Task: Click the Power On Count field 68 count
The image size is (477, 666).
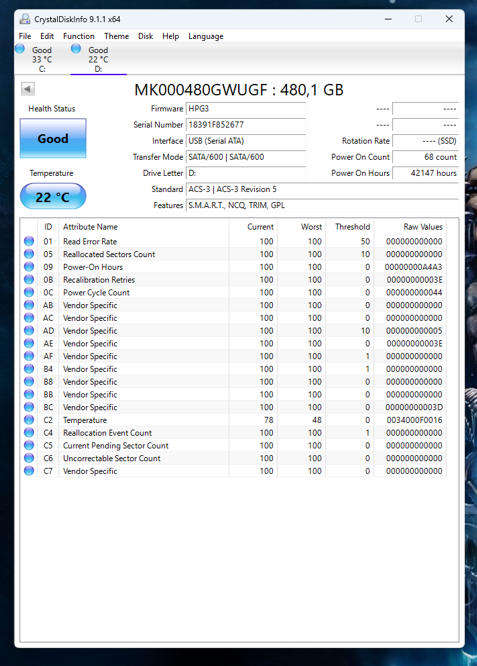Action: pyautogui.click(x=425, y=157)
